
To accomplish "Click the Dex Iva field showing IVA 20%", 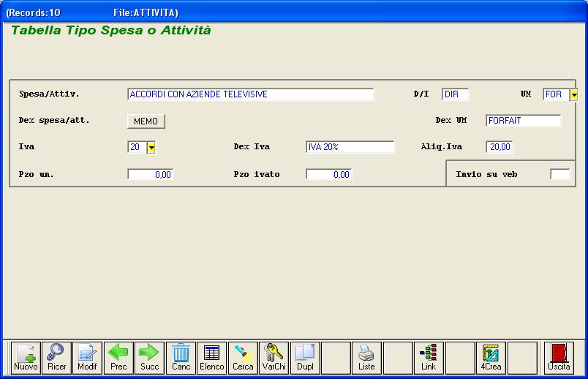I will click(350, 147).
